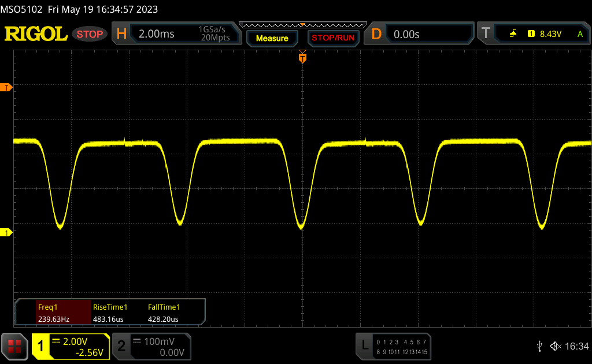Viewport: 592px width, 364px height.
Task: Click the USB connection icon
Action: 539,346
